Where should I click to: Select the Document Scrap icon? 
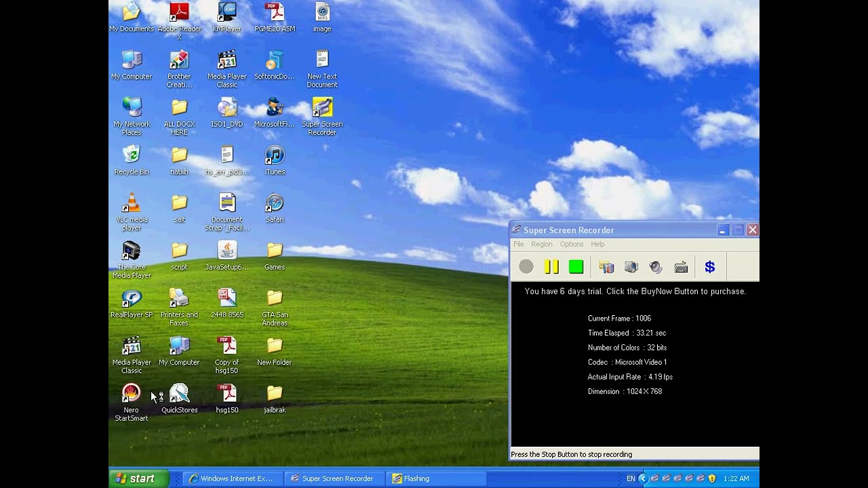[x=227, y=211]
